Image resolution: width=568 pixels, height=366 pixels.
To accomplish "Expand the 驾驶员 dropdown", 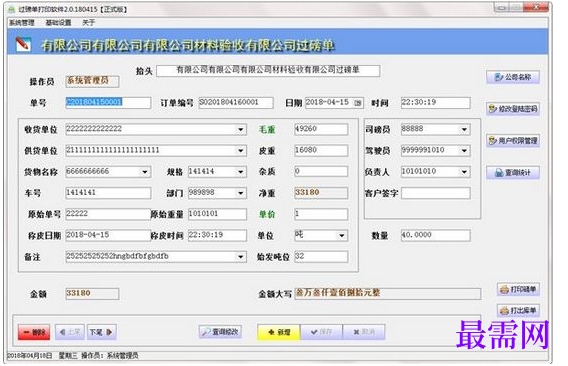I will click(464, 150).
